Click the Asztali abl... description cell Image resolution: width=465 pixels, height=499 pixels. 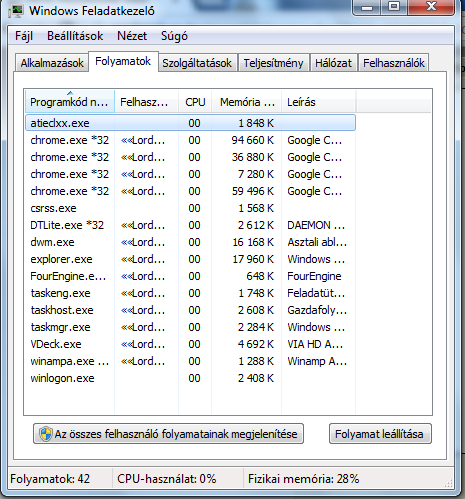pyautogui.click(x=317, y=242)
